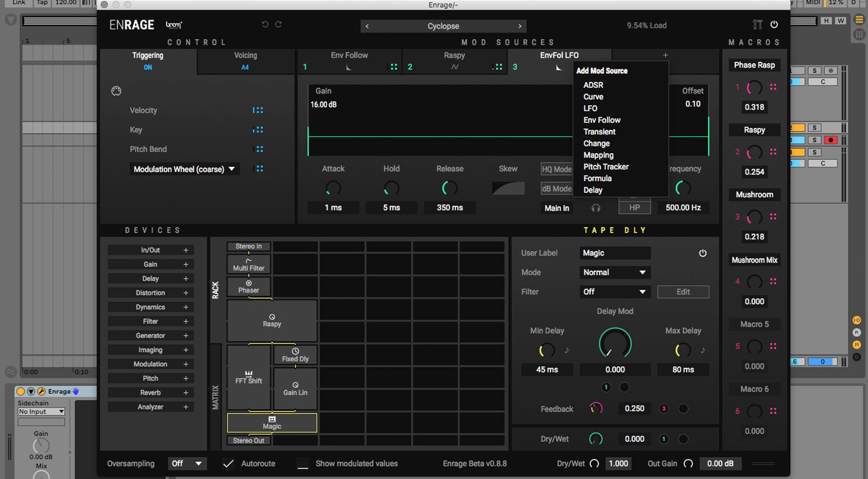This screenshot has width=868, height=479.
Task: Click Raspy macro assign dots
Action: click(x=773, y=152)
